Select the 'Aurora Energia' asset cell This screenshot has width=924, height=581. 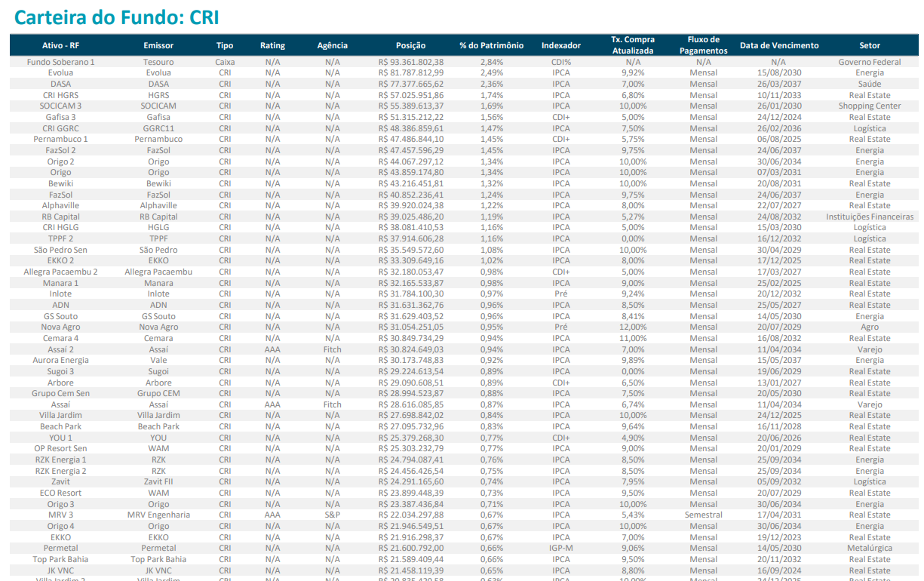[60, 360]
